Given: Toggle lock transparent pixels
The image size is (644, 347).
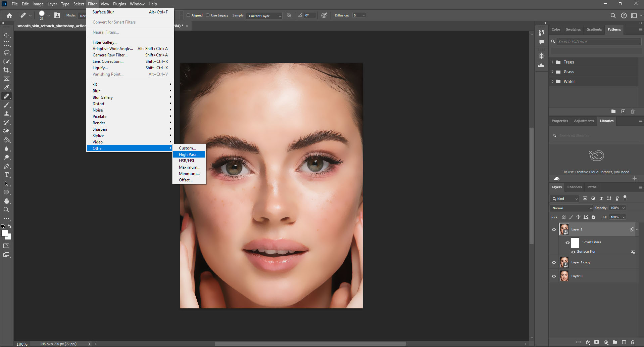Looking at the screenshot, I should click(x=563, y=217).
